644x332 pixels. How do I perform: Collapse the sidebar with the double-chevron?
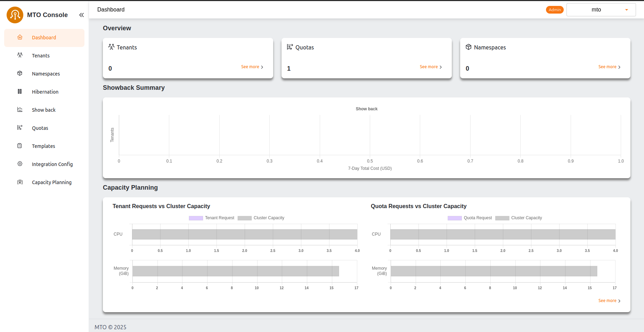82,15
